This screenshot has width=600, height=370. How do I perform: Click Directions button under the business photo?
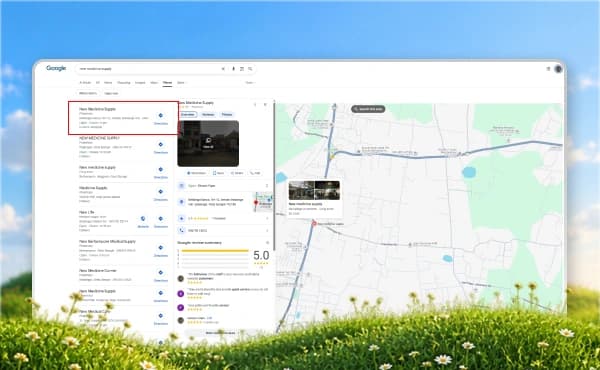[196, 173]
